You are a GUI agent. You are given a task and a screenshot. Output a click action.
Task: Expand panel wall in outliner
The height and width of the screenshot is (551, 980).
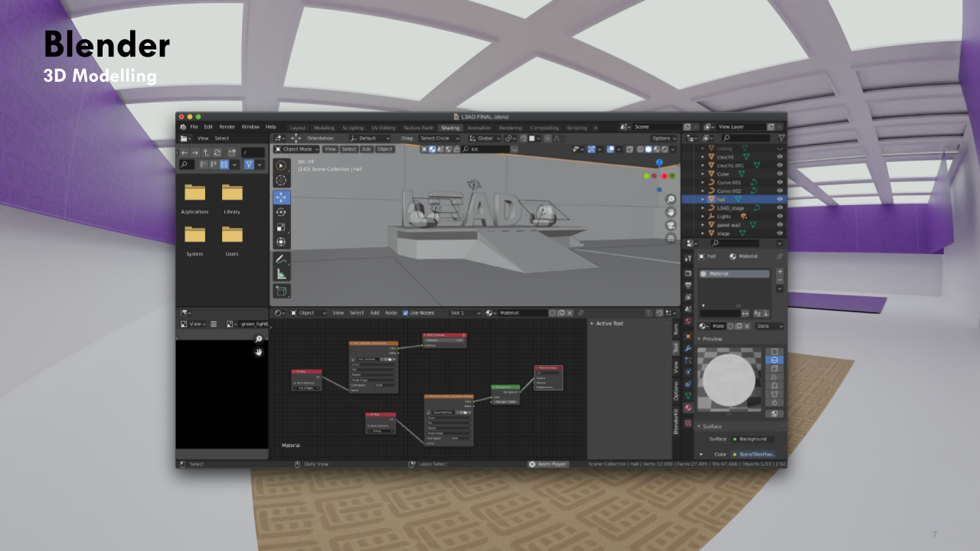(x=703, y=224)
